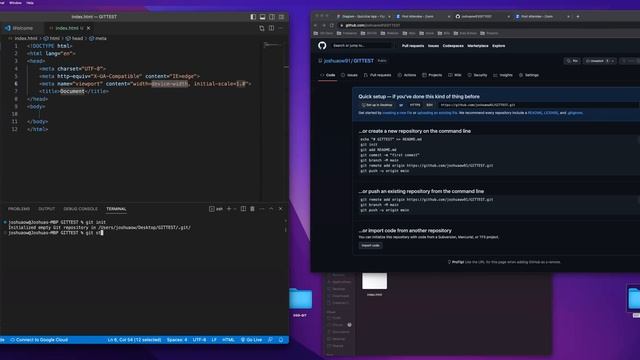Open Customize Layout icon in VS Code title bar
Image resolution: width=640 pixels, height=360 pixels.
click(x=282, y=17)
